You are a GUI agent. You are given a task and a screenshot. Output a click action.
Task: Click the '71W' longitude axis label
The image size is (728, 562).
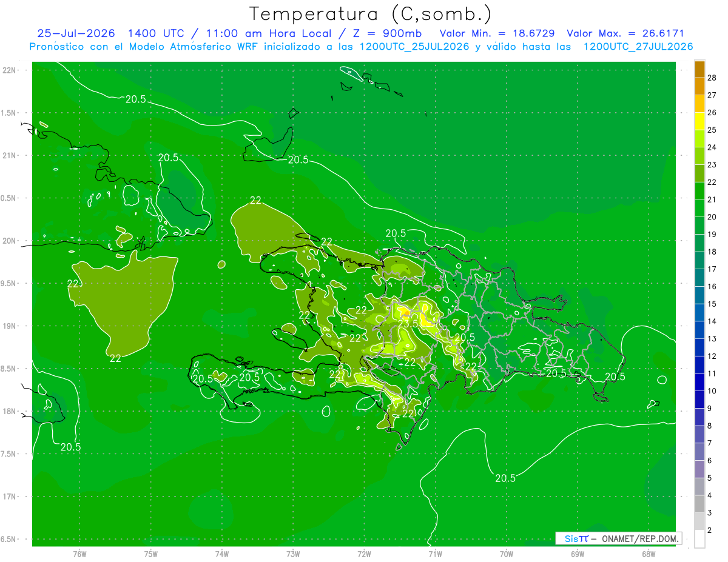[435, 554]
